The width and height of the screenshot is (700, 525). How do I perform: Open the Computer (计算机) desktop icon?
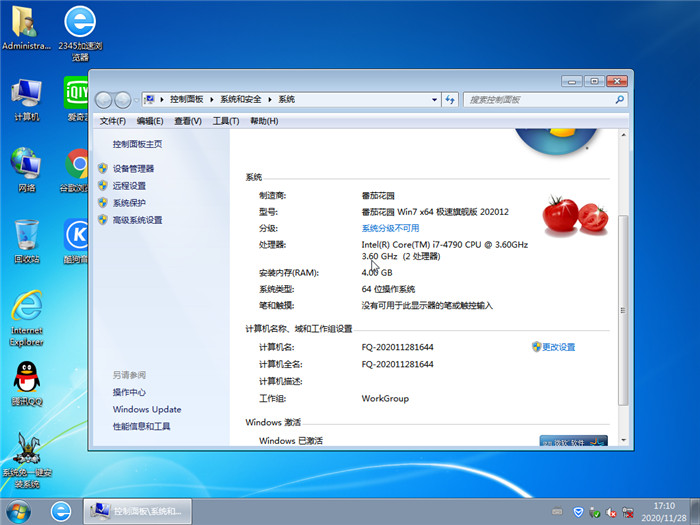click(x=26, y=100)
